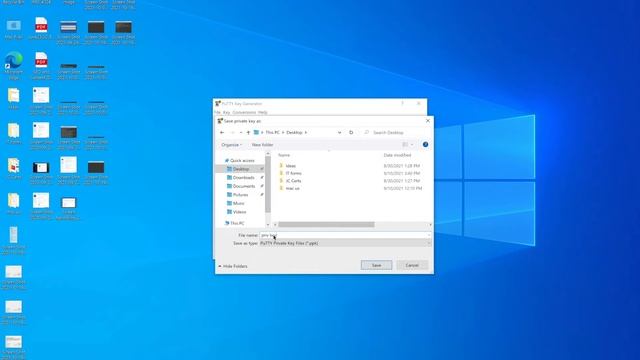This screenshot has width=640, height=360.
Task: Open the Organize dropdown menu
Action: click(231, 145)
